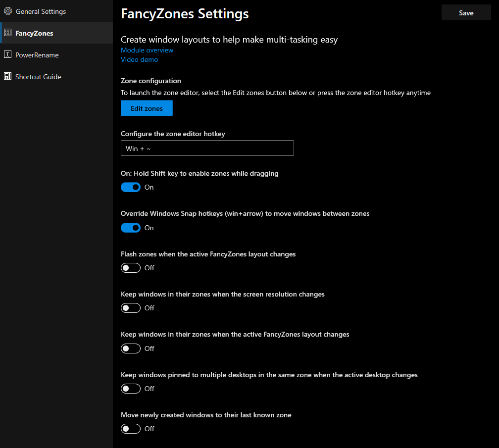The width and height of the screenshot is (499, 448).
Task: Click the 'Override Windows Snap hotkeys' label
Action: 245,213
